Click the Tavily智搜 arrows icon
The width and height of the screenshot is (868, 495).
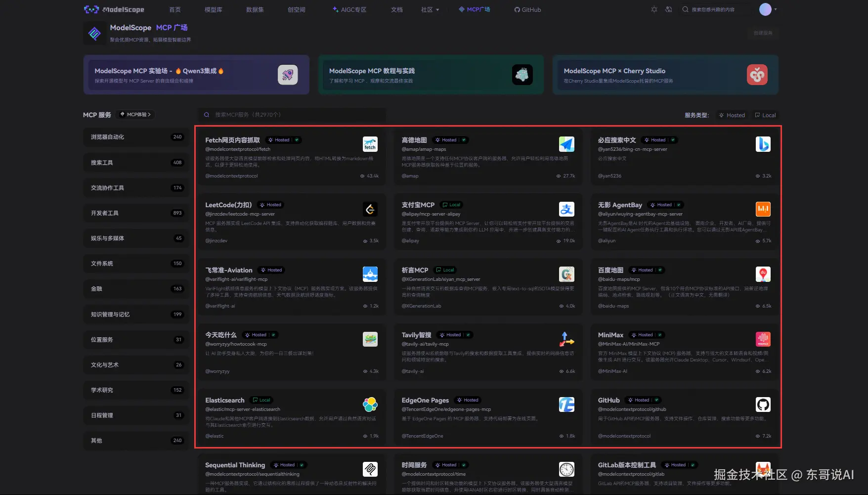point(566,339)
